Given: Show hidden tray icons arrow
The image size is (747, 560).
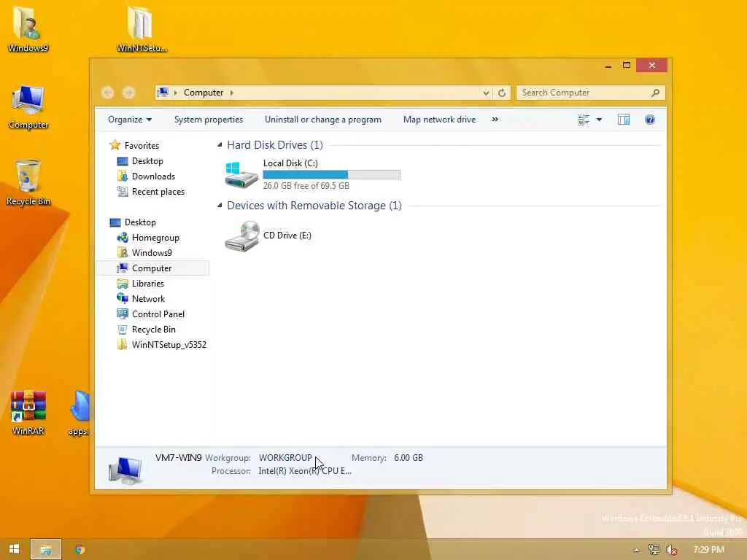Looking at the screenshot, I should (x=636, y=550).
